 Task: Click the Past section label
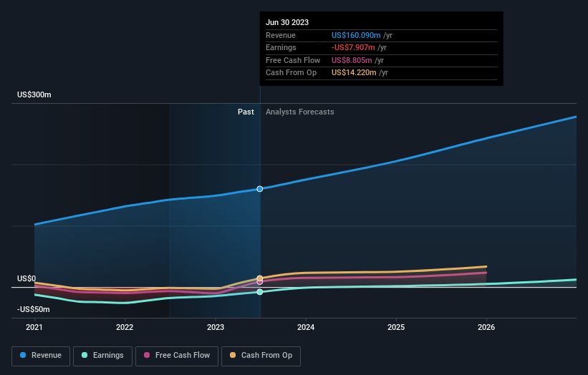point(246,112)
